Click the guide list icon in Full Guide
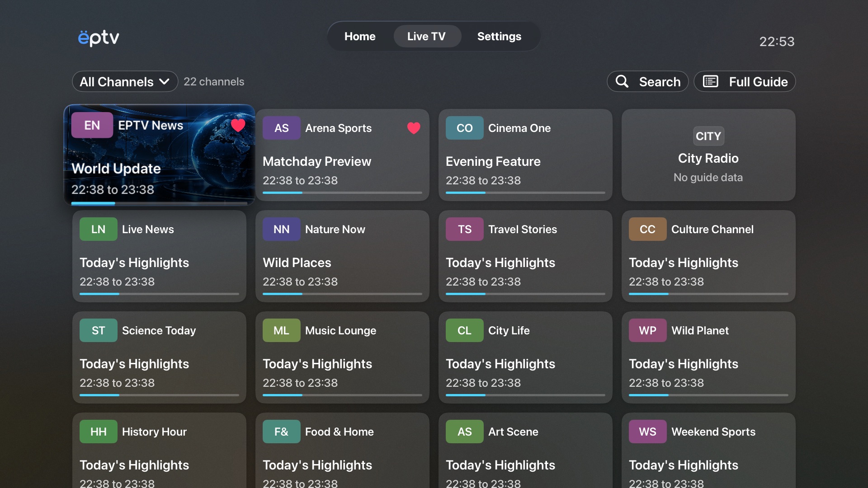 tap(711, 81)
